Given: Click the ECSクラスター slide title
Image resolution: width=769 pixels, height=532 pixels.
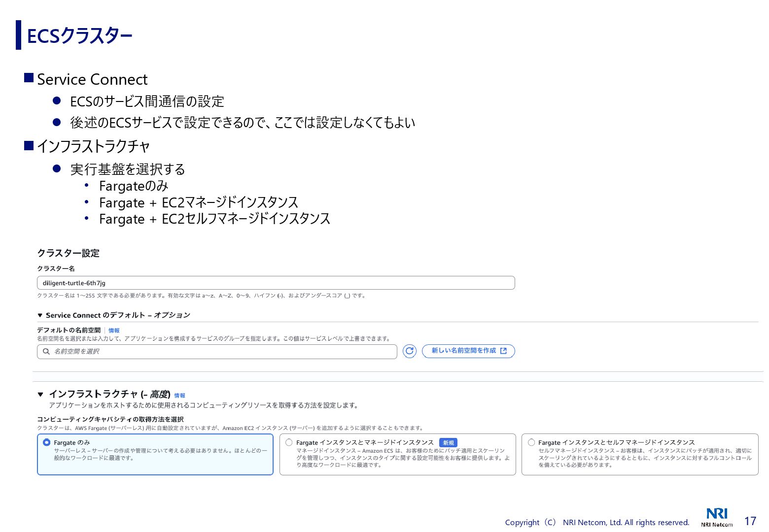Looking at the screenshot, I should (79, 36).
